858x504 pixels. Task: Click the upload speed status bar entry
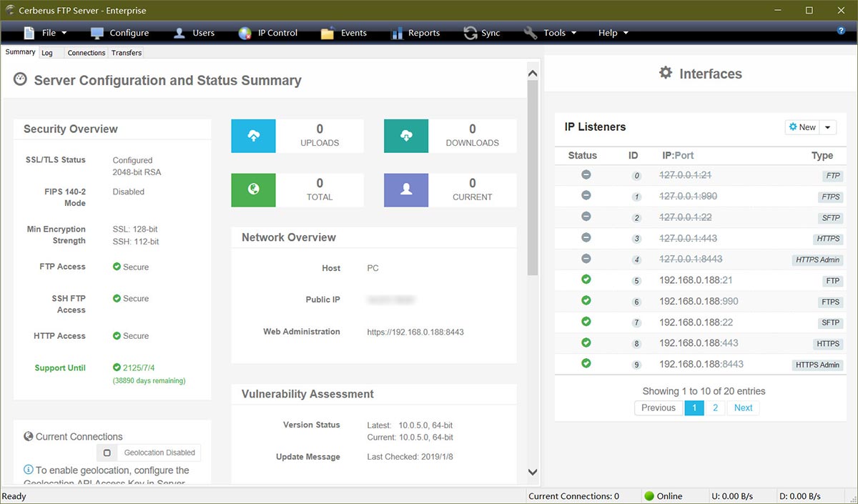[731, 496]
